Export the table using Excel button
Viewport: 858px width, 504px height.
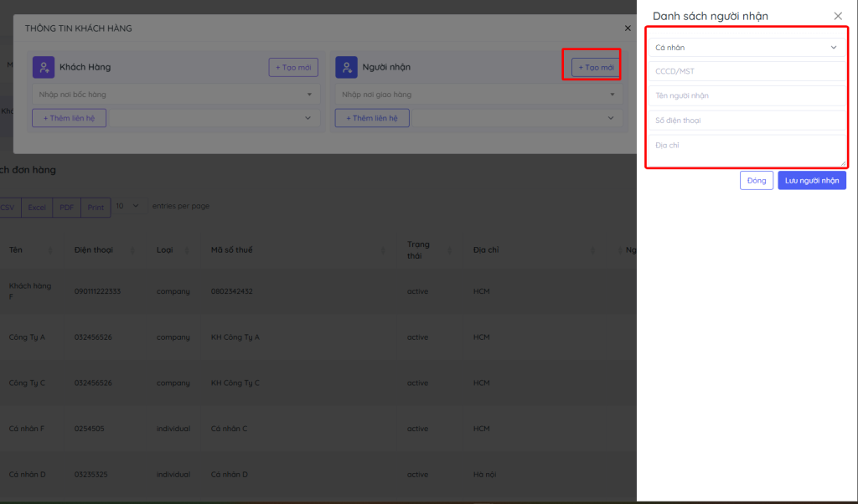point(37,207)
